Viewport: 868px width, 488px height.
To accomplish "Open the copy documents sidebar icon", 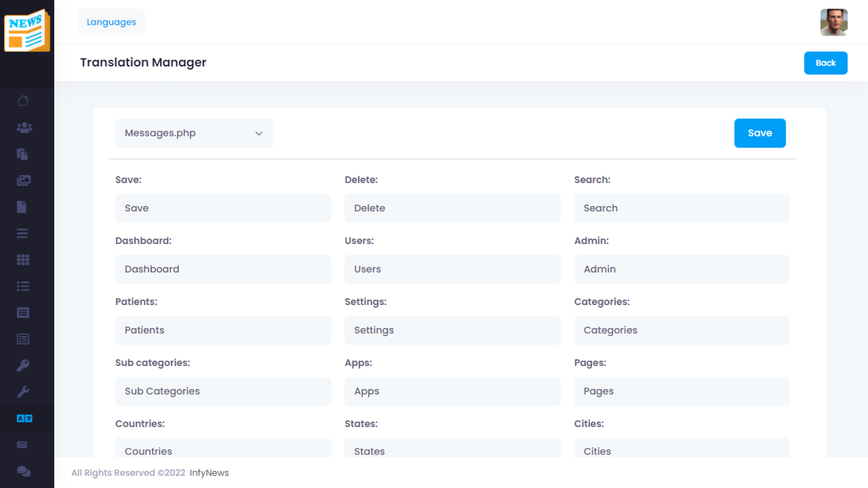I will tap(22, 154).
